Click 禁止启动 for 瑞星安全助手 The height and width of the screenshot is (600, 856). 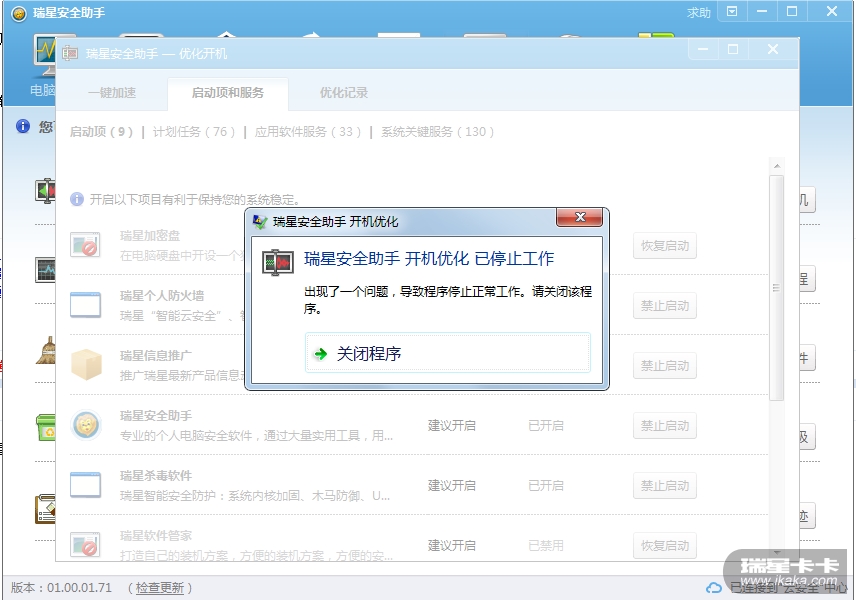pyautogui.click(x=664, y=426)
